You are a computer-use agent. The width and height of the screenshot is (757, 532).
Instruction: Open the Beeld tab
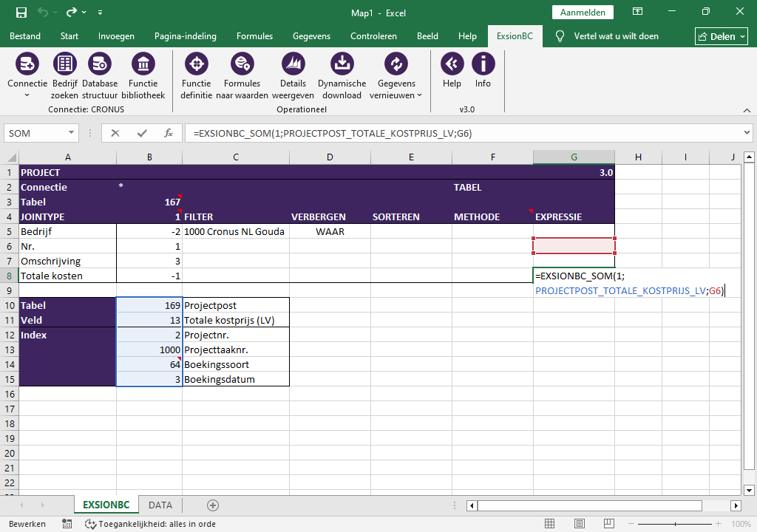(x=428, y=36)
